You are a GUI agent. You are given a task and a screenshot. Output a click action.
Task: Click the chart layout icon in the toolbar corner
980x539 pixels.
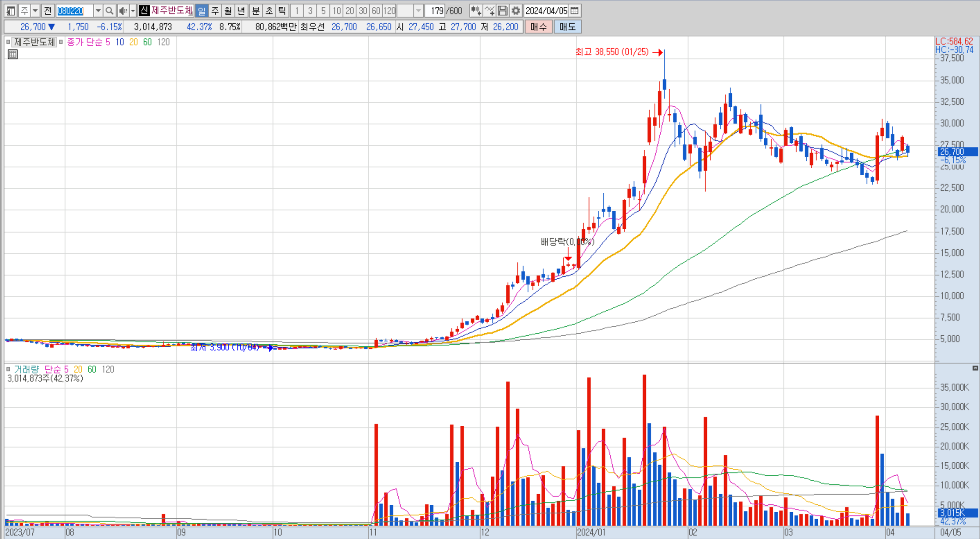pyautogui.click(x=11, y=11)
